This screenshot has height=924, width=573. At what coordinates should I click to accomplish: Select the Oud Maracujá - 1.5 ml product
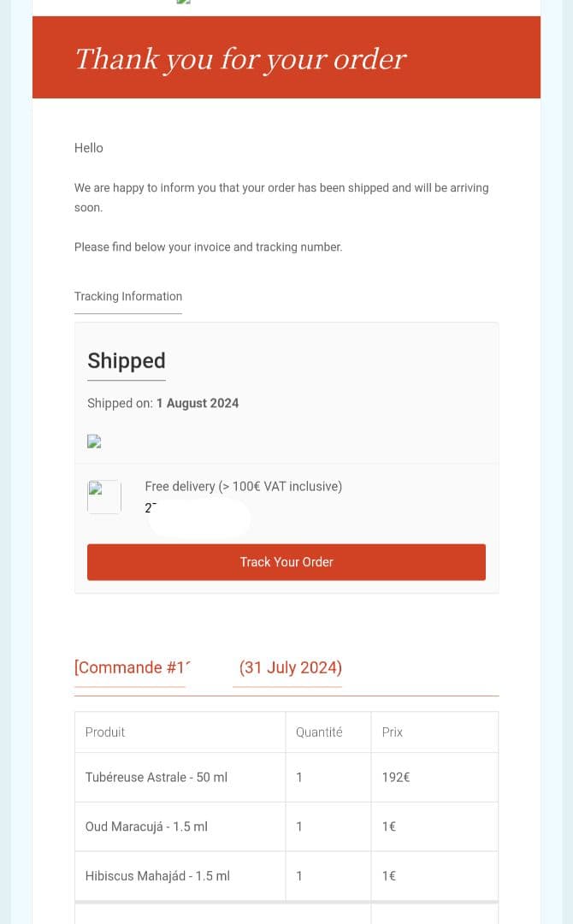pos(146,826)
